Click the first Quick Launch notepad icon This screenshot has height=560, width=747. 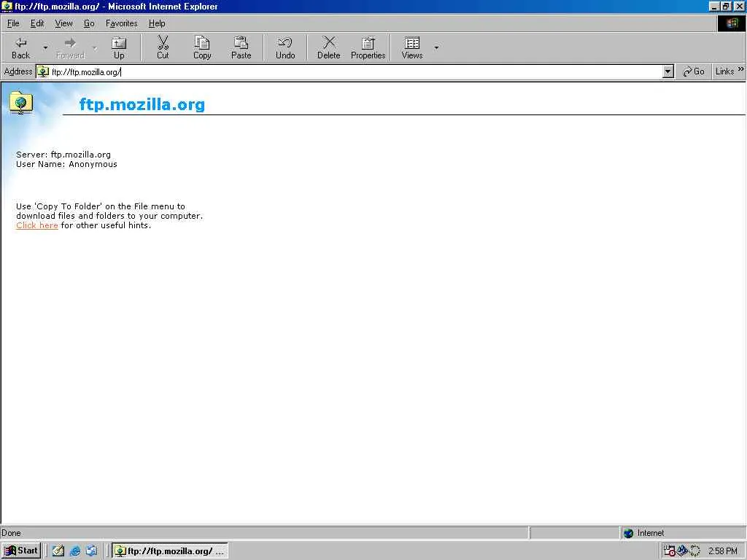pos(58,551)
